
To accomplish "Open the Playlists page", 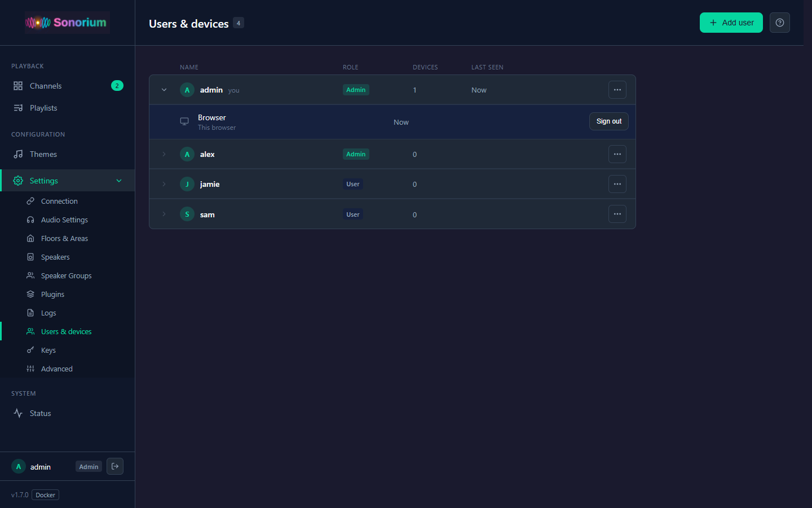I will coord(68,108).
